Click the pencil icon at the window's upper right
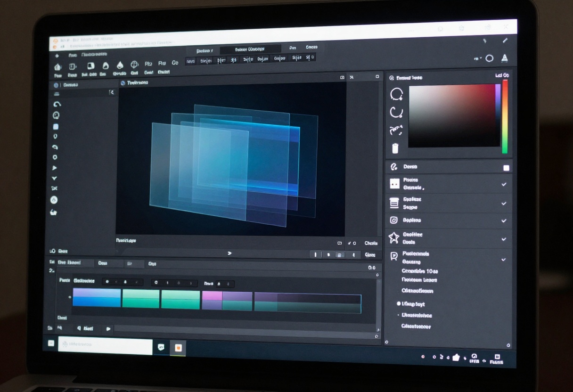 pyautogui.click(x=505, y=41)
